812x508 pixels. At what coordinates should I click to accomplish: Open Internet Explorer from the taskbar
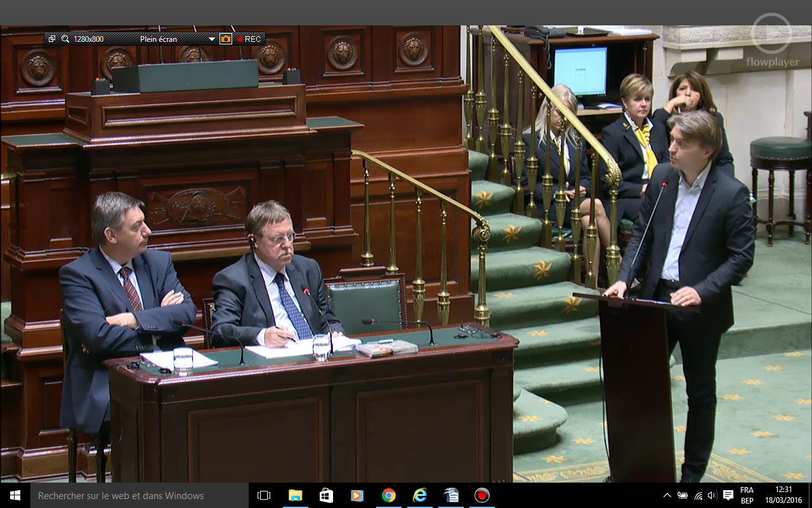[419, 495]
